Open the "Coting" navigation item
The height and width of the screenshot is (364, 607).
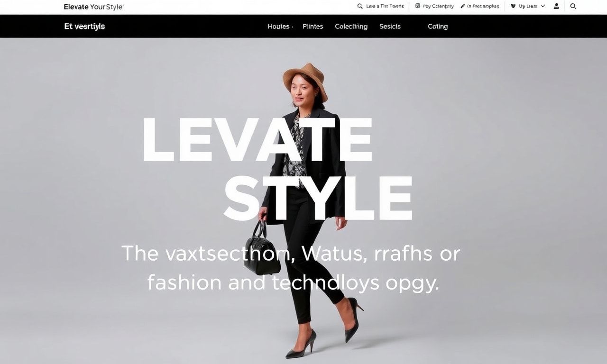tap(438, 27)
